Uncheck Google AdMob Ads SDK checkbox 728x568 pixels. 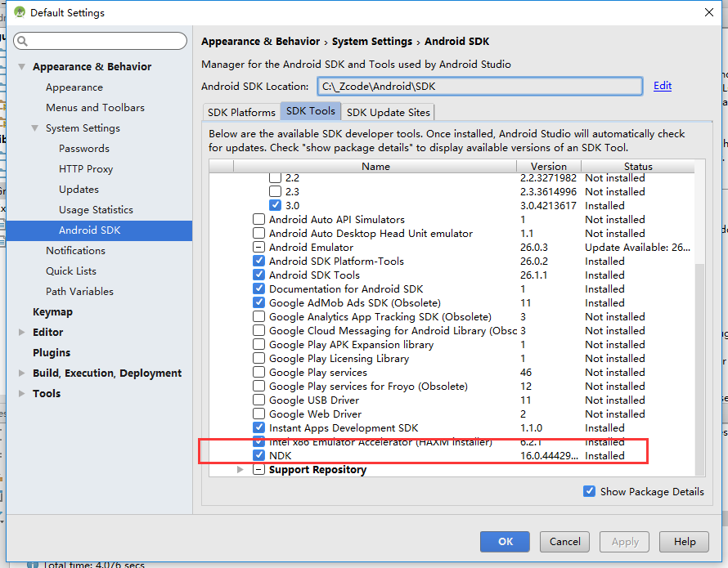coord(258,302)
